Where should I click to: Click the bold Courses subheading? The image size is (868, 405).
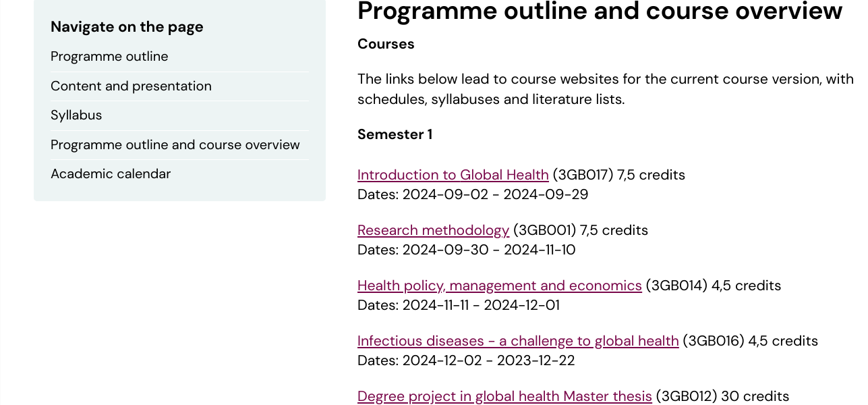[x=386, y=44]
